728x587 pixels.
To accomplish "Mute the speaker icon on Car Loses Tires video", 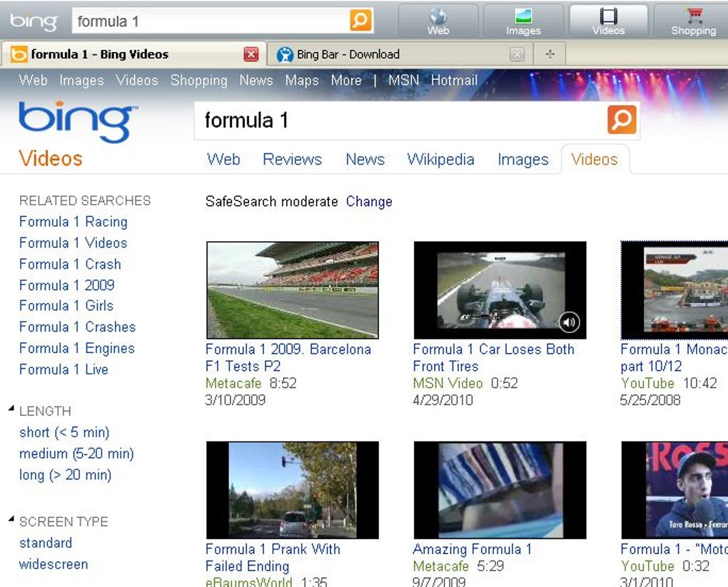I will point(569,322).
